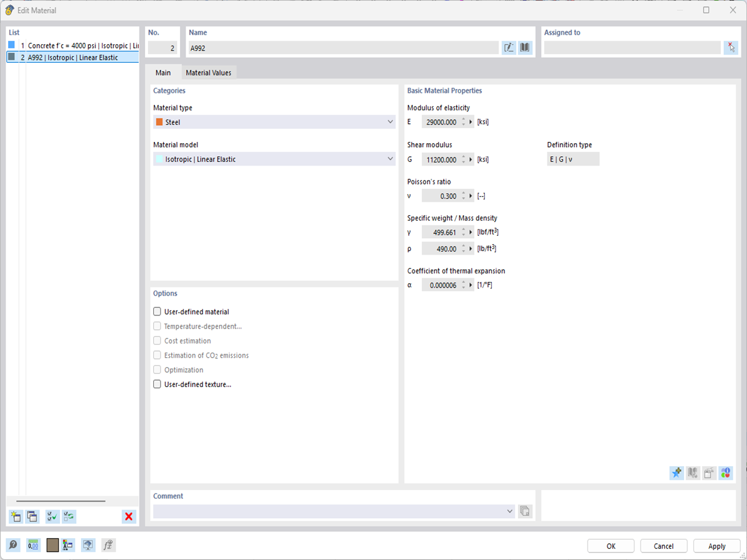Select the Main tab
Screen dimensions: 747x560
(x=163, y=72)
